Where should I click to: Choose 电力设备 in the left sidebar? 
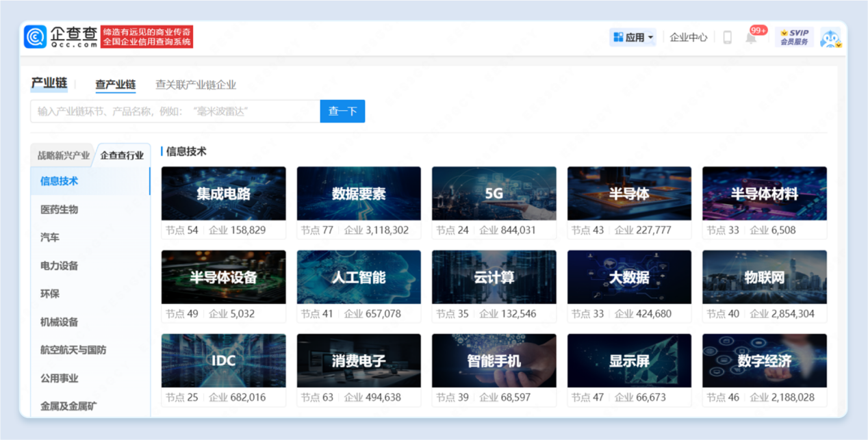click(59, 266)
